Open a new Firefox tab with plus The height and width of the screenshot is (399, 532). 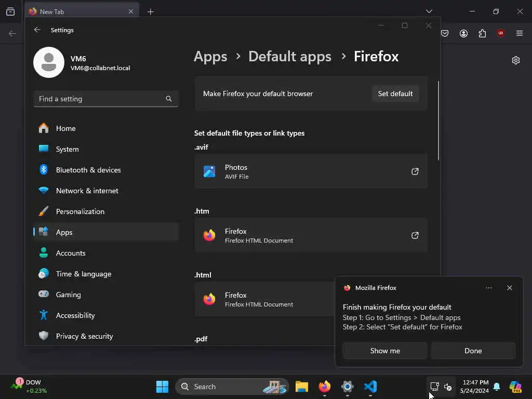pos(150,12)
